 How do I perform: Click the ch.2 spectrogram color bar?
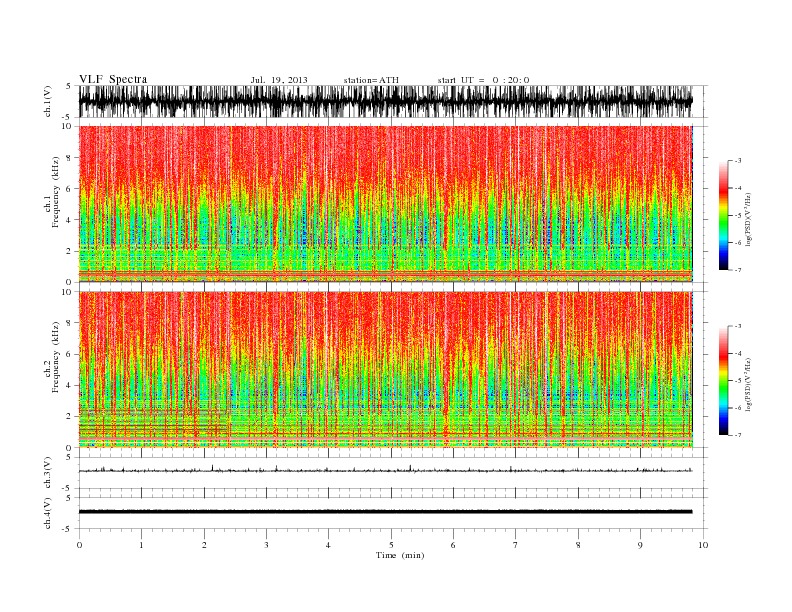coord(723,381)
